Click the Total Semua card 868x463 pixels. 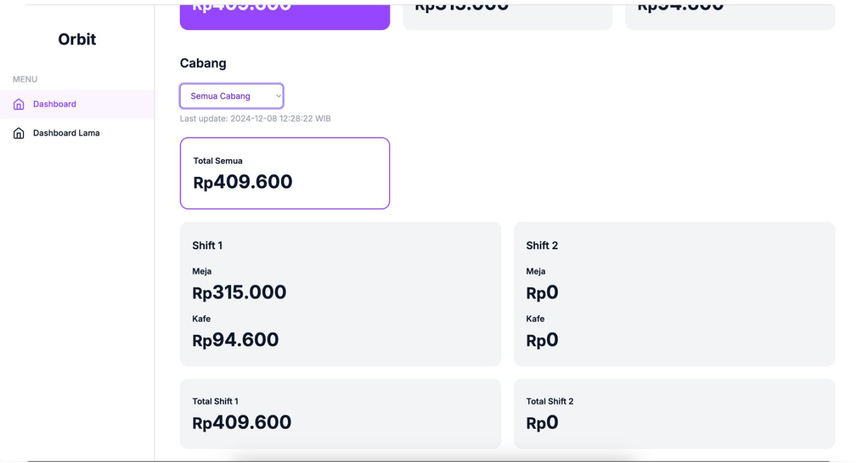[x=285, y=173]
